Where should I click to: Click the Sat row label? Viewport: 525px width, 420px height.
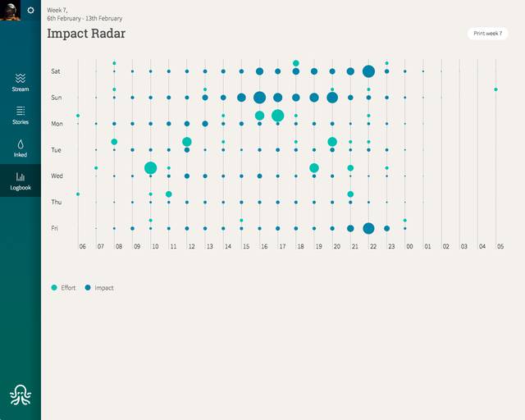pos(56,71)
